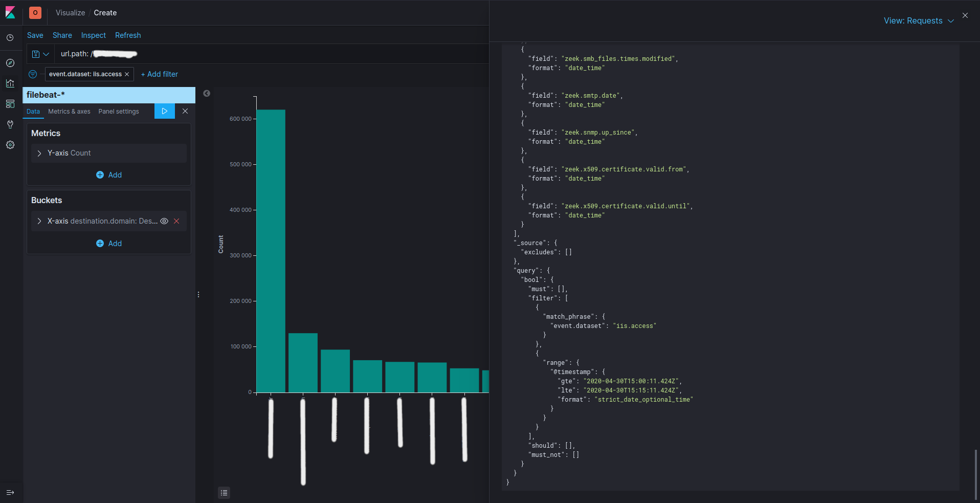Click the Create breadcrumb
Screen dimensions: 980x503
click(105, 13)
